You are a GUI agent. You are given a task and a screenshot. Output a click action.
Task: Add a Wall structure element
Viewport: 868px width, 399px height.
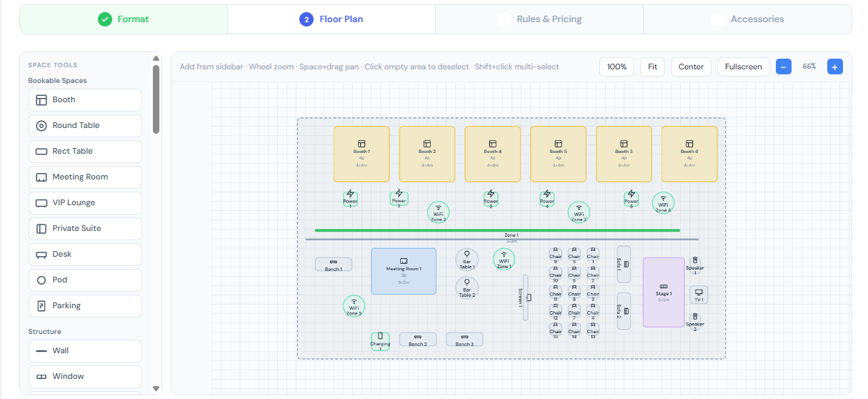(x=85, y=351)
